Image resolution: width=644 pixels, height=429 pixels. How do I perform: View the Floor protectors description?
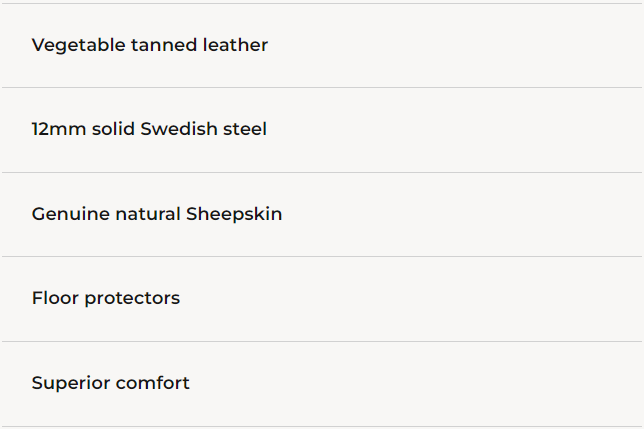point(106,298)
